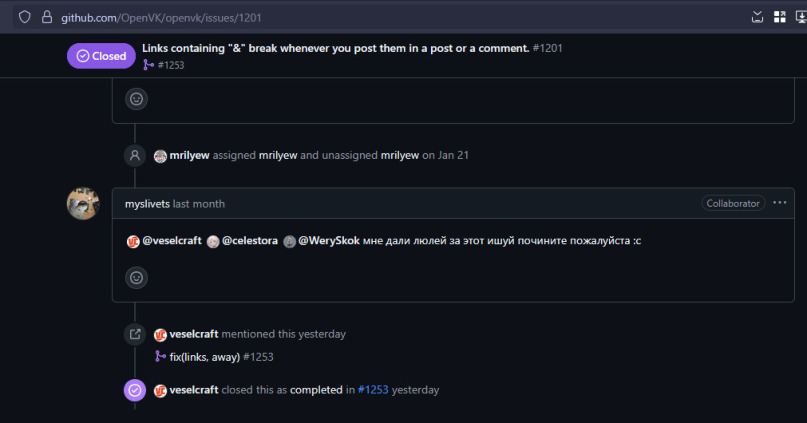
Task: Click the myslivets profile avatar thumbnail
Action: tap(83, 203)
